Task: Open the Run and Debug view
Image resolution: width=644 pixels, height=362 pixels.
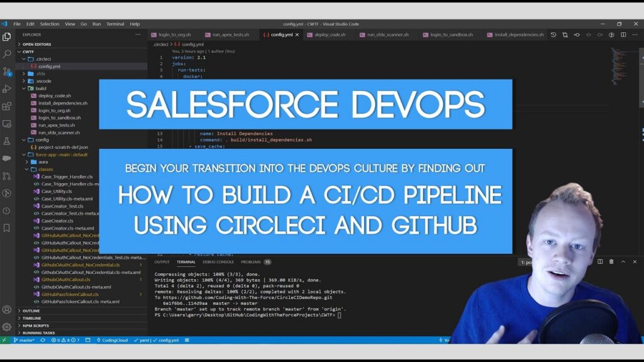Action: tap(6, 89)
